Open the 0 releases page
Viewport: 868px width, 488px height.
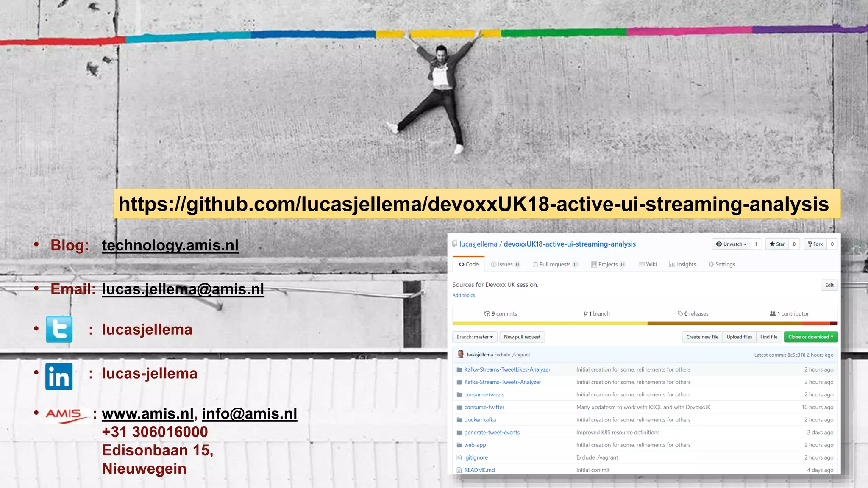click(693, 314)
